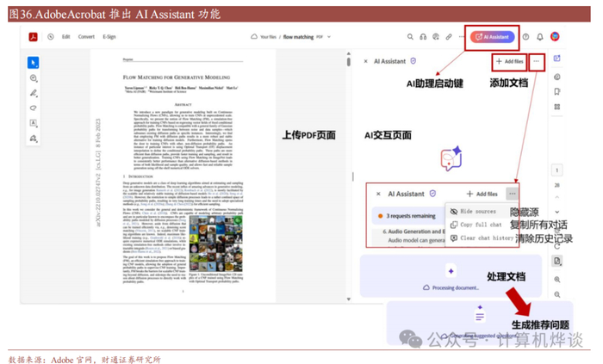Viewport: 603px width, 364px height.
Task: Open the help question mark icon
Action: pos(525,37)
